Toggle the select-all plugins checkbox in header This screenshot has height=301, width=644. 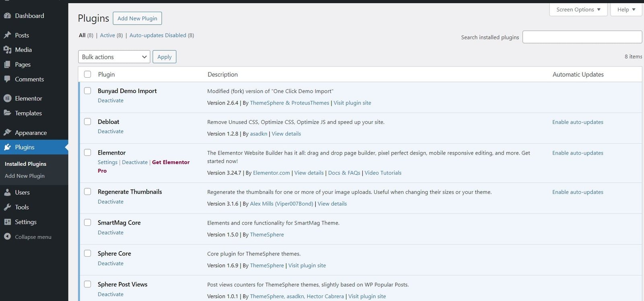coord(87,74)
